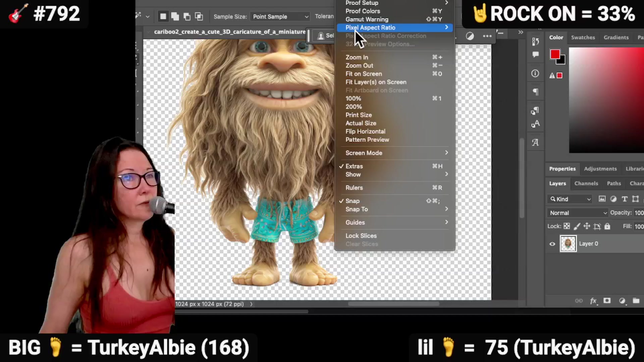Viewport: 644px width, 362px height.
Task: Click the layer Opacity value field
Action: click(639, 213)
